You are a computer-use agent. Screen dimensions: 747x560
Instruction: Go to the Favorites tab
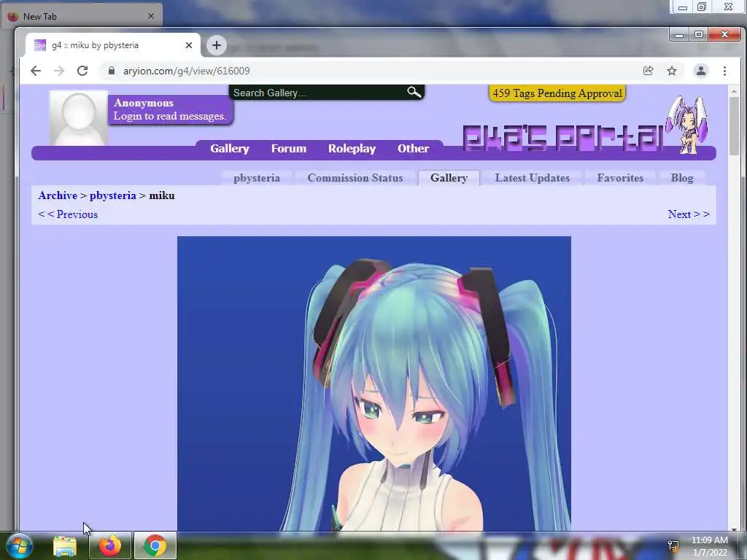pyautogui.click(x=620, y=178)
